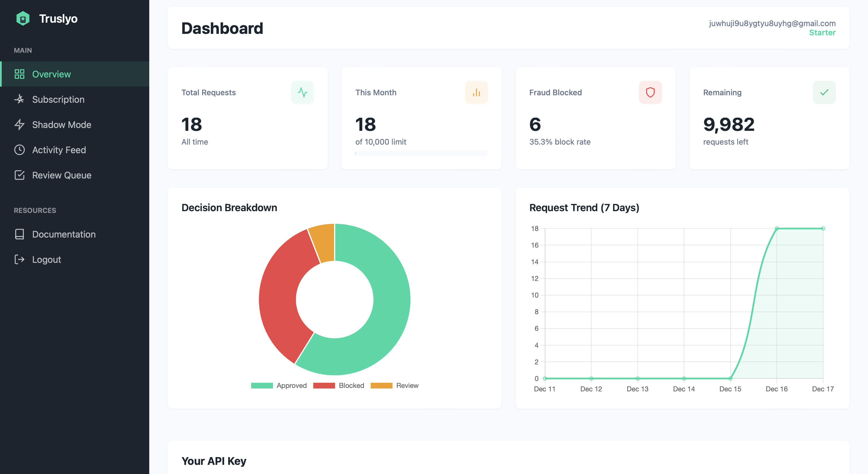This screenshot has height=474, width=868.
Task: Click the Total Requests pulse icon
Action: point(302,92)
